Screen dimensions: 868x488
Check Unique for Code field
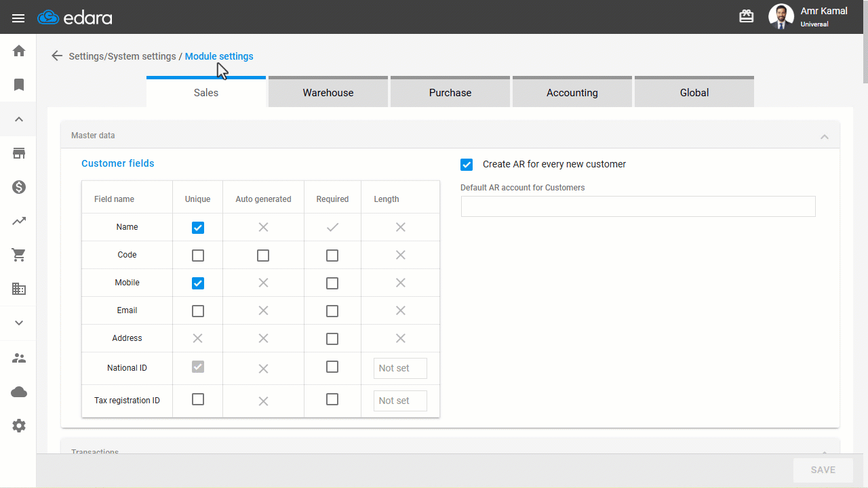198,256
